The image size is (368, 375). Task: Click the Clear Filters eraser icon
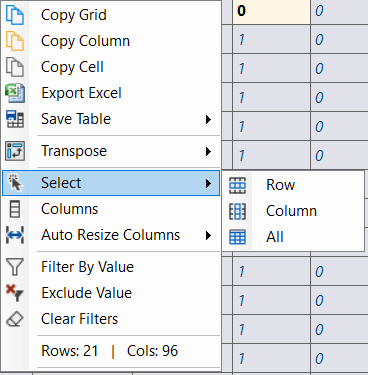[x=15, y=319]
